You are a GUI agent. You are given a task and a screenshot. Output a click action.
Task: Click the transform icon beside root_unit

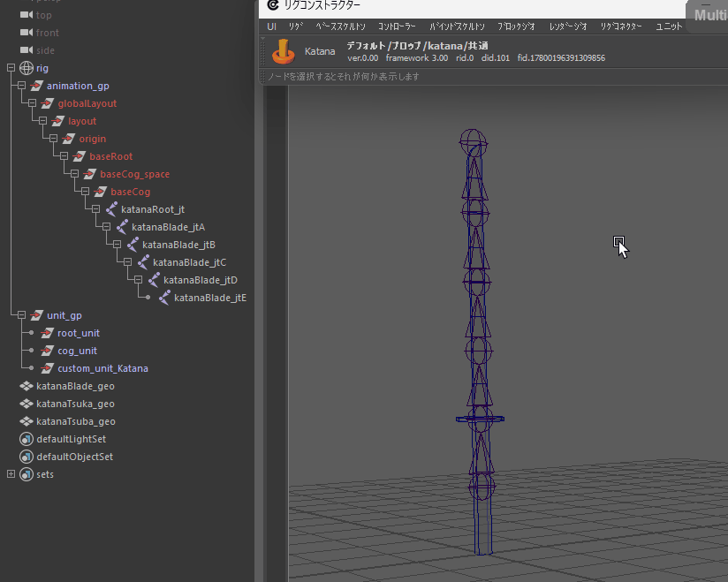click(48, 333)
